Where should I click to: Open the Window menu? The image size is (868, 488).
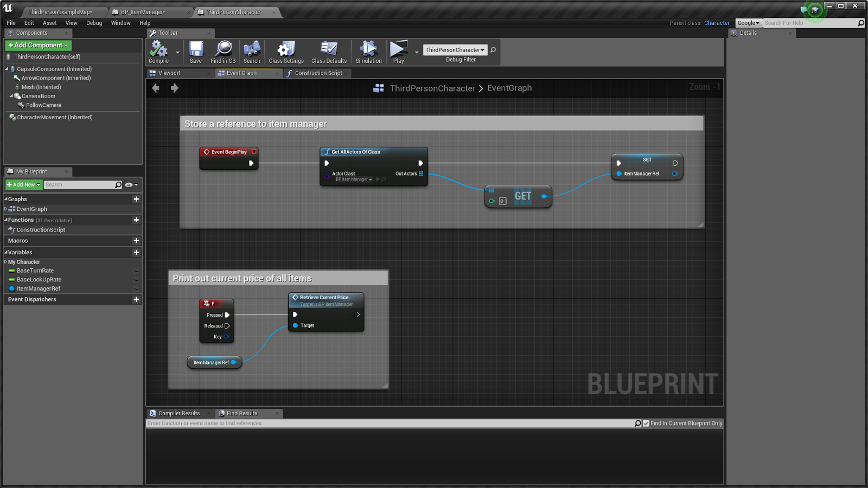pyautogui.click(x=120, y=23)
